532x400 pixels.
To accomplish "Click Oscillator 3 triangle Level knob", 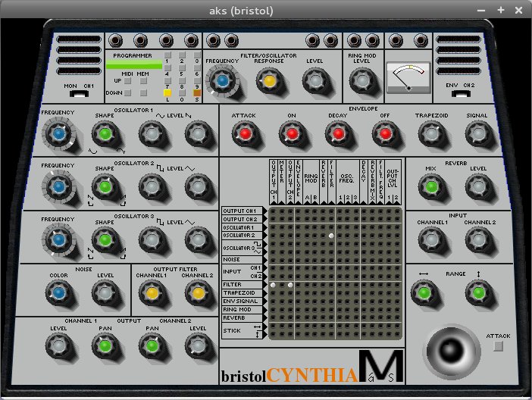I will coord(198,240).
